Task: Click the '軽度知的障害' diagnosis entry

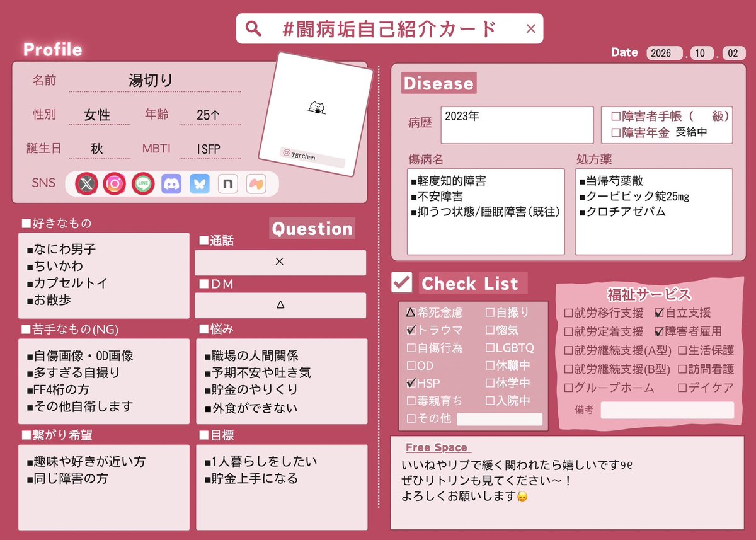Action: pyautogui.click(x=448, y=181)
